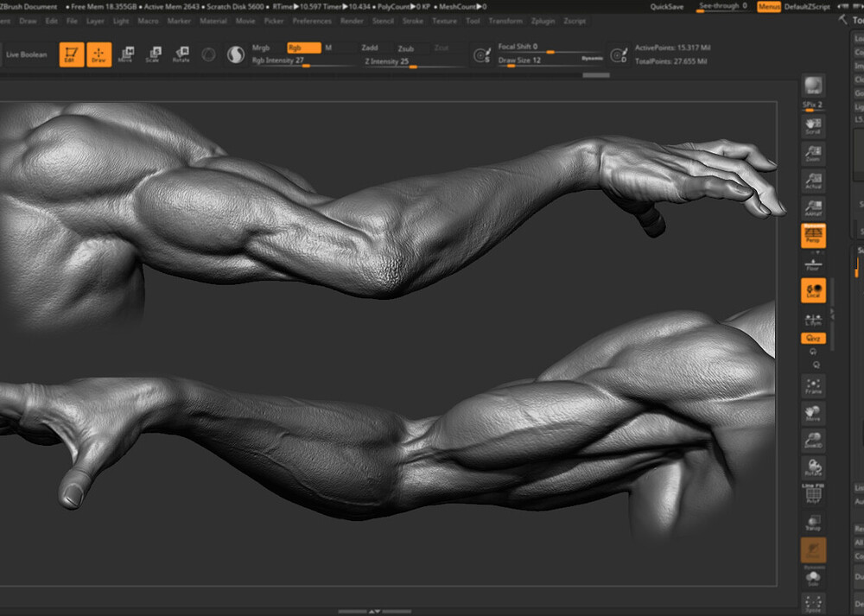Enable Mrgb paint mode
Image resolution: width=864 pixels, height=616 pixels.
tap(261, 48)
